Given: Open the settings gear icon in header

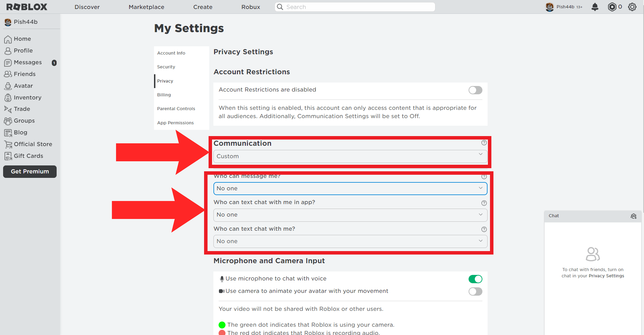Looking at the screenshot, I should [x=632, y=7].
